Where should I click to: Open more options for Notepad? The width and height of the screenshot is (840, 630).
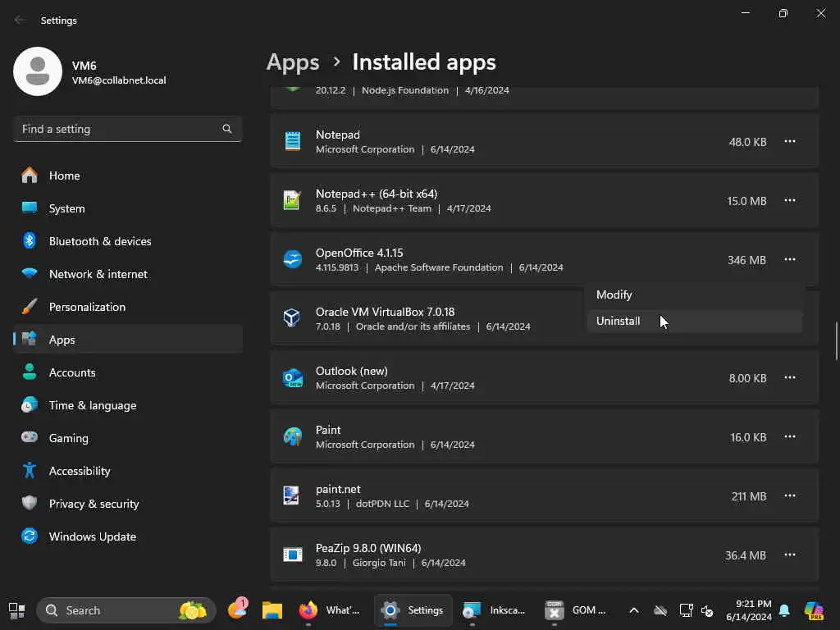[789, 141]
